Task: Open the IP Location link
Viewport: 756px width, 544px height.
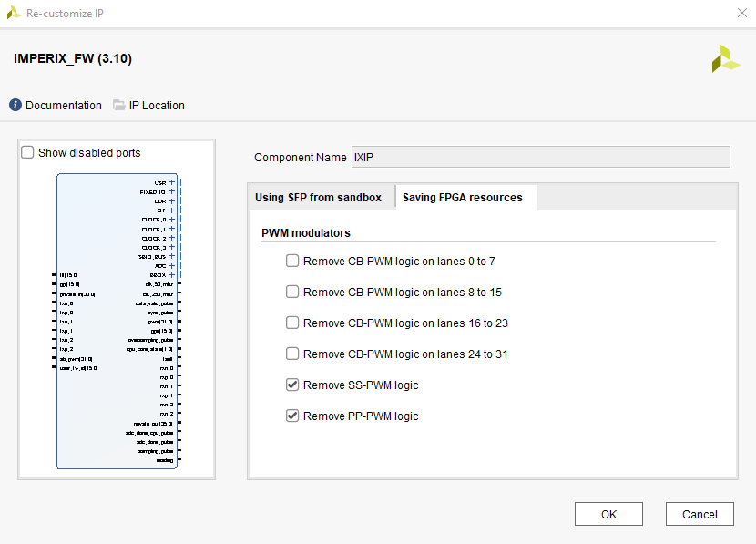Action: tap(157, 105)
